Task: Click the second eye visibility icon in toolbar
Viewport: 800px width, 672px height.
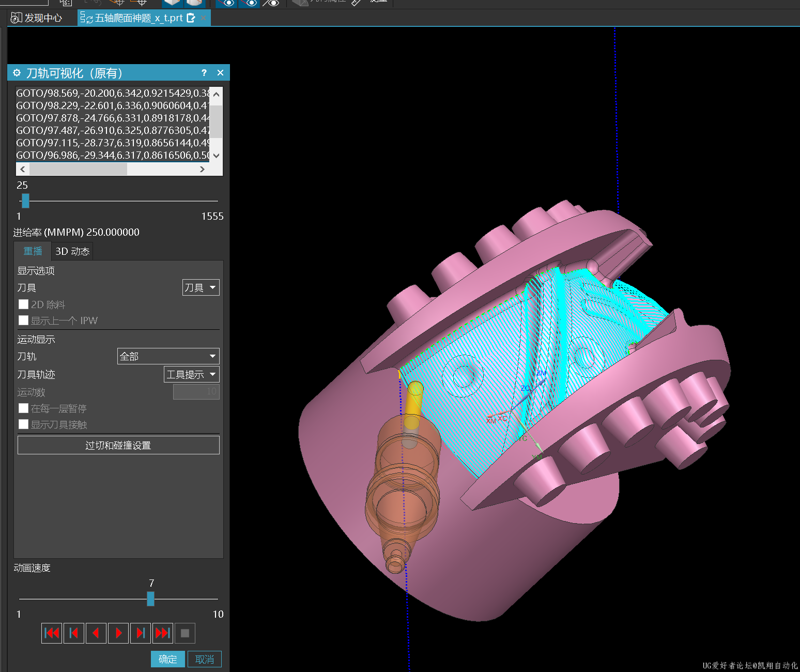Action: tap(249, 3)
